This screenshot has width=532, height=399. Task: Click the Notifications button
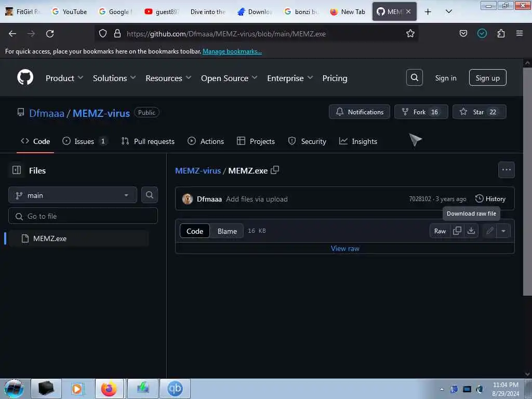360,112
